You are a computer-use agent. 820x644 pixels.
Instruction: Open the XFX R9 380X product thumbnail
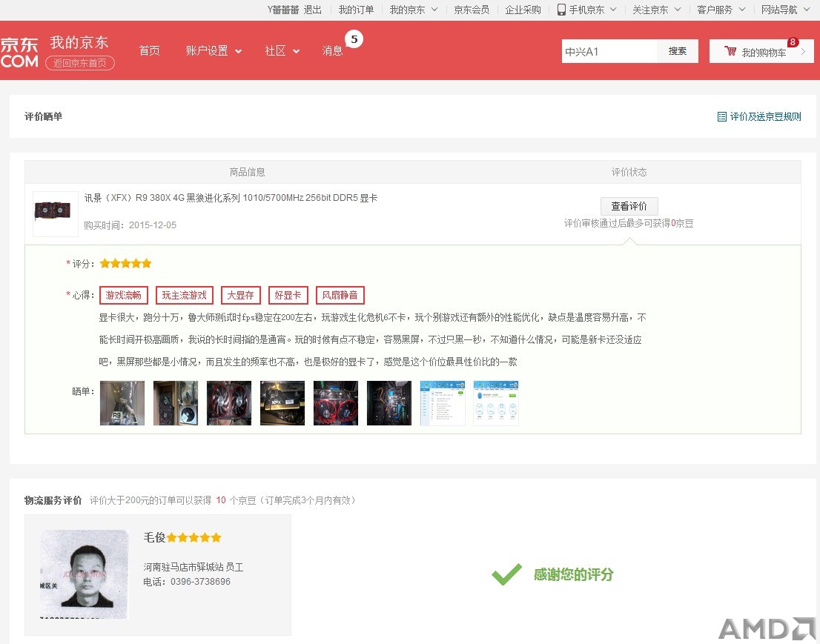56,213
